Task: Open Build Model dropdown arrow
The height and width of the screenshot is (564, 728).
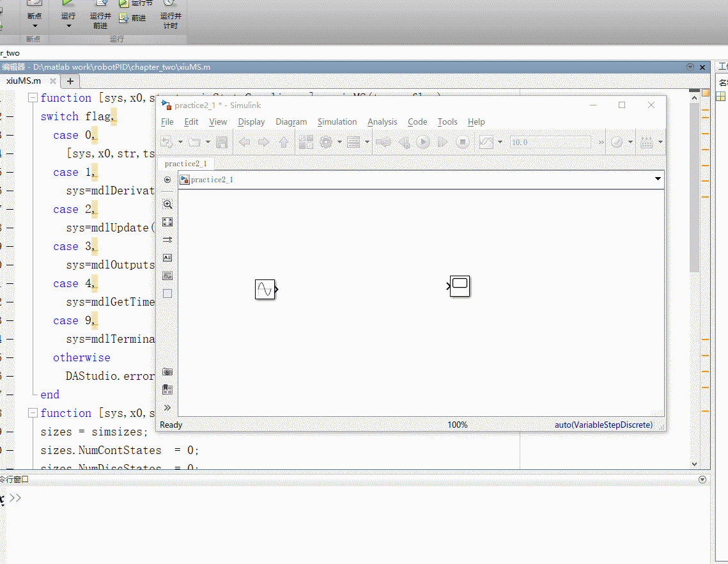Action: [660, 142]
